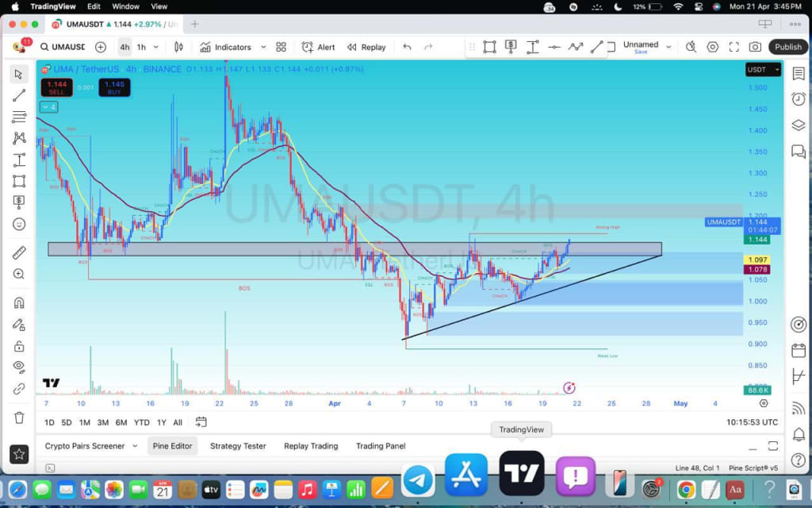Expand the Crypto Pairs Screener dropdown
Viewport: 812px width, 508px height.
[x=135, y=446]
